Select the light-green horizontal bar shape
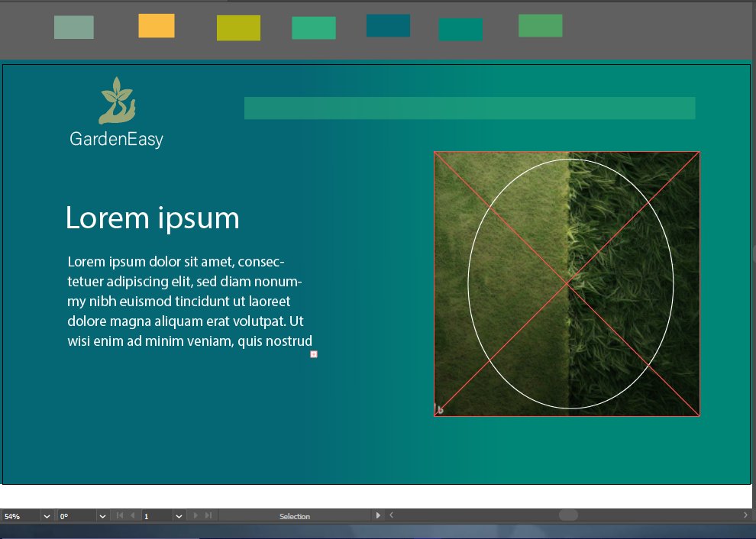 [470, 108]
